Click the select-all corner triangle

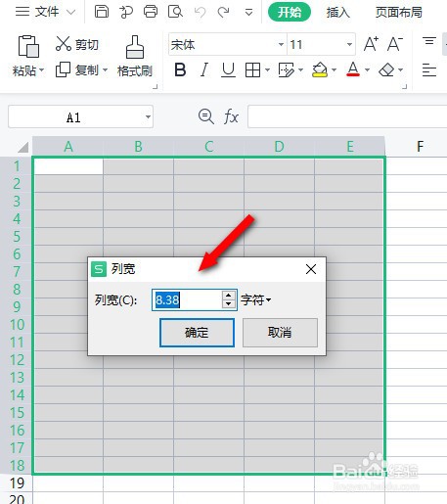[x=22, y=147]
